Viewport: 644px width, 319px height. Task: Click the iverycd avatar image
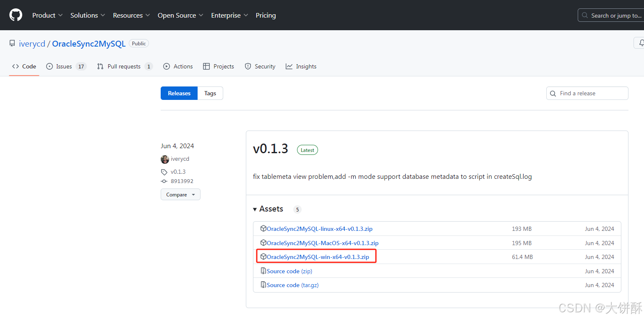tap(165, 159)
